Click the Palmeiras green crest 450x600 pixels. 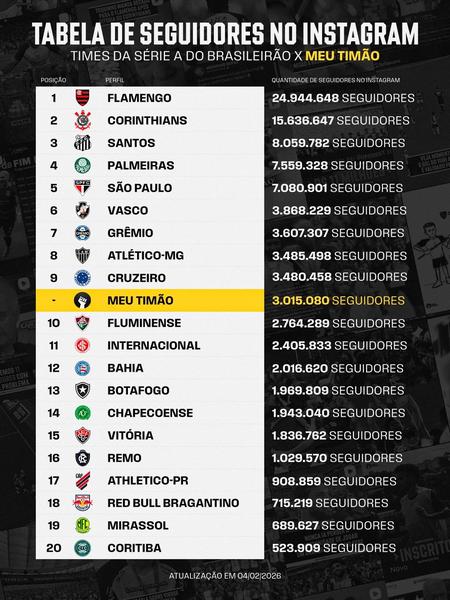[x=82, y=165]
